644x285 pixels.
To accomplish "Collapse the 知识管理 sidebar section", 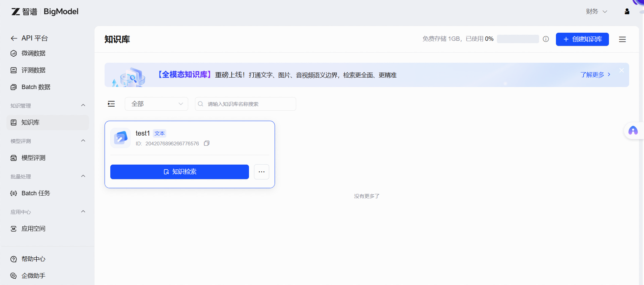I will click(83, 106).
